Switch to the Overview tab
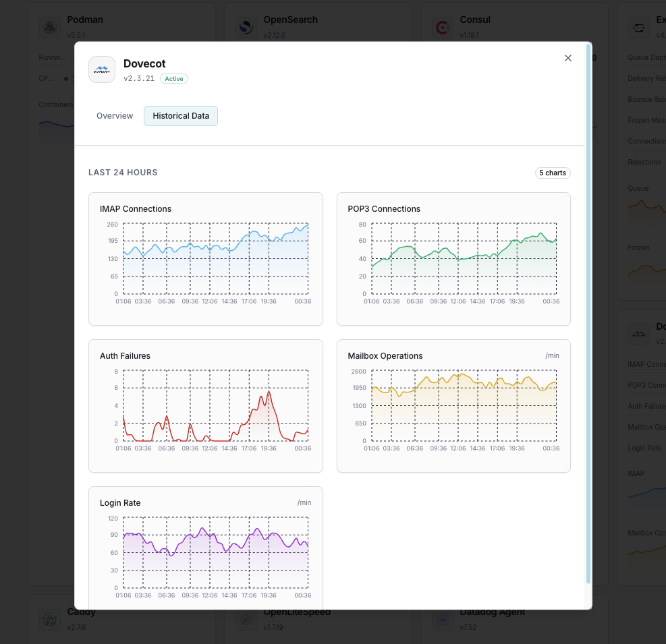666x644 pixels. click(x=114, y=115)
